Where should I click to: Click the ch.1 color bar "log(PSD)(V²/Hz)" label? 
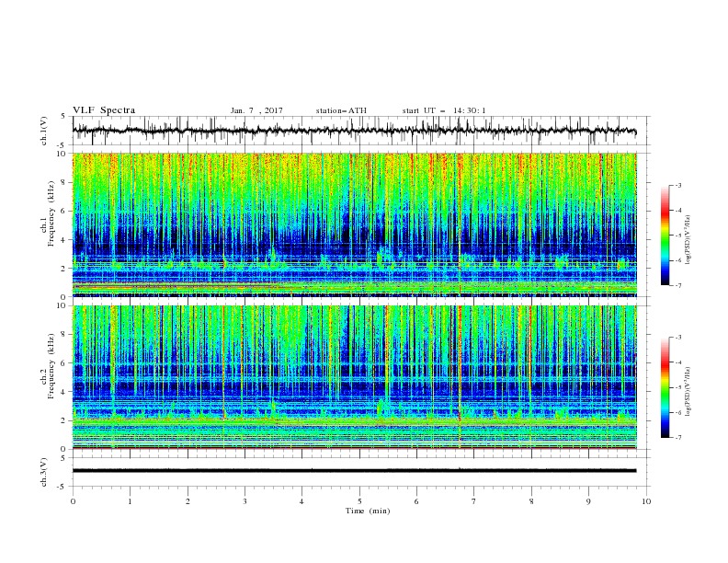(x=688, y=240)
